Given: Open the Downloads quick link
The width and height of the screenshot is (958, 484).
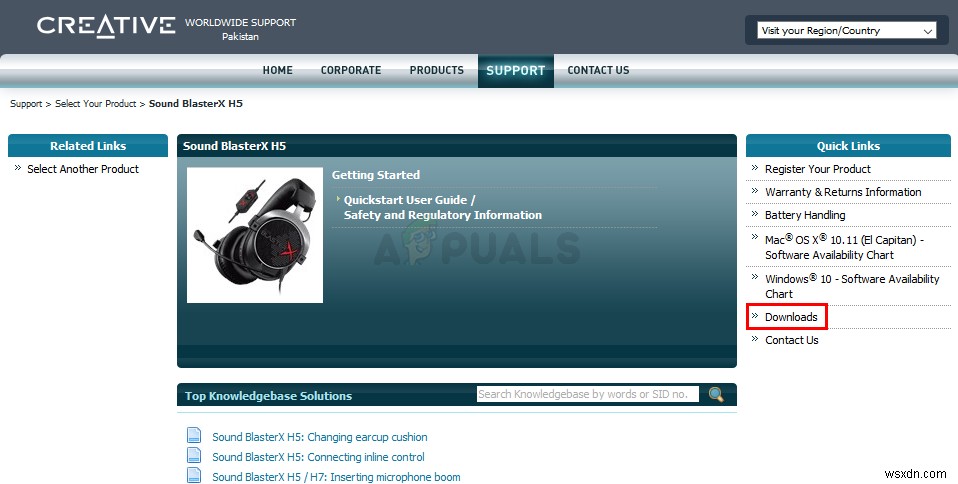Looking at the screenshot, I should [x=791, y=317].
